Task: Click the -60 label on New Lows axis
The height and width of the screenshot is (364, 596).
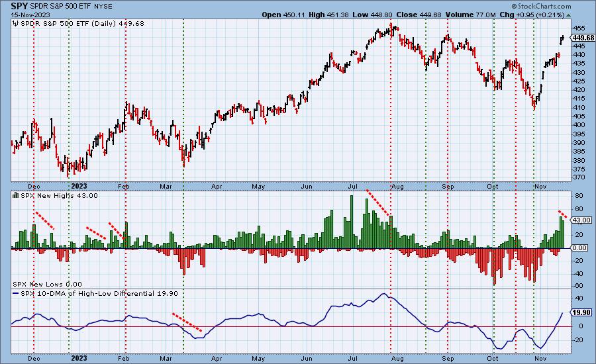Action: (578, 286)
